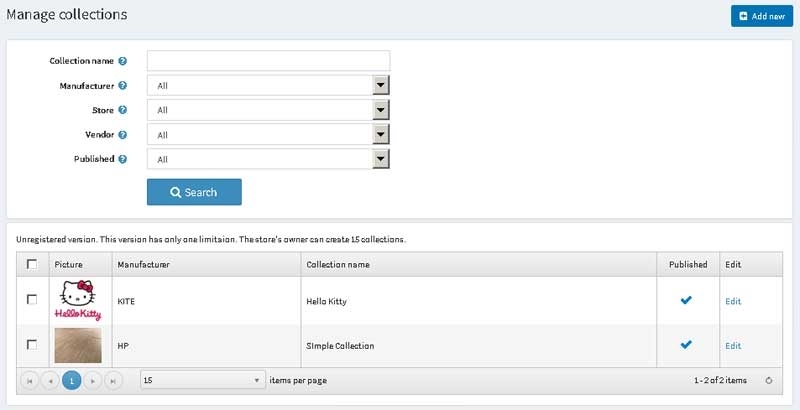Check the Hello Kitty row checkbox
The image size is (800, 410).
click(32, 300)
